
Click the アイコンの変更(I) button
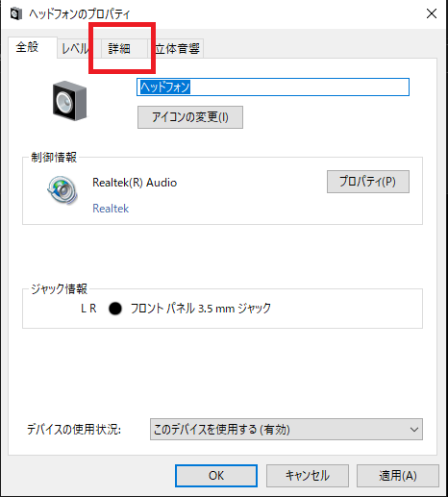coord(190,117)
